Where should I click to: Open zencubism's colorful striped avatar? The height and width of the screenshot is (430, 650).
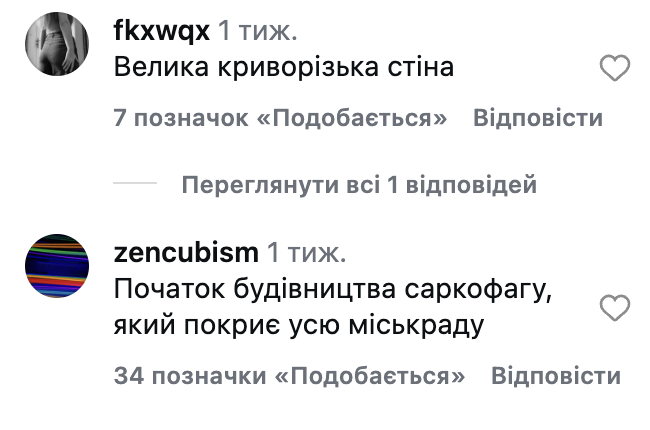(x=56, y=266)
